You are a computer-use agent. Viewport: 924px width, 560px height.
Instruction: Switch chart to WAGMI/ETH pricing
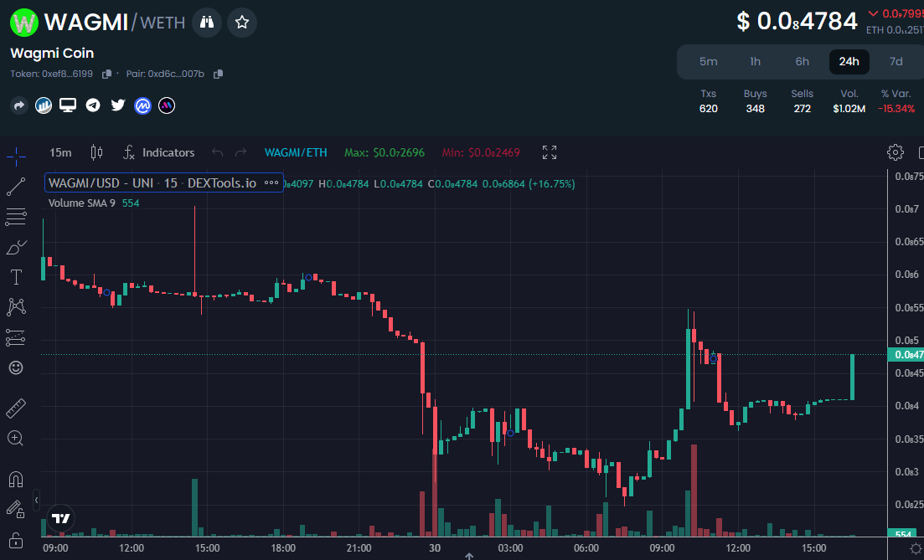tap(296, 153)
